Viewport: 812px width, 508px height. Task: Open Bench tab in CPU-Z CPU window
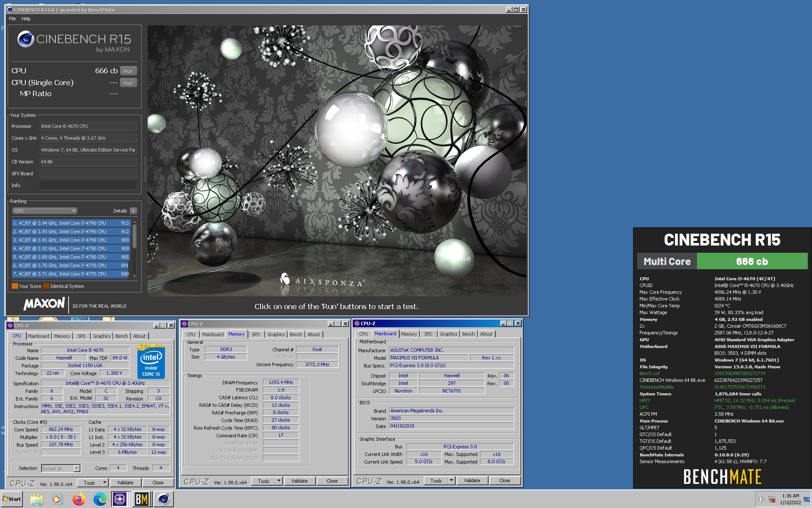pyautogui.click(x=121, y=336)
